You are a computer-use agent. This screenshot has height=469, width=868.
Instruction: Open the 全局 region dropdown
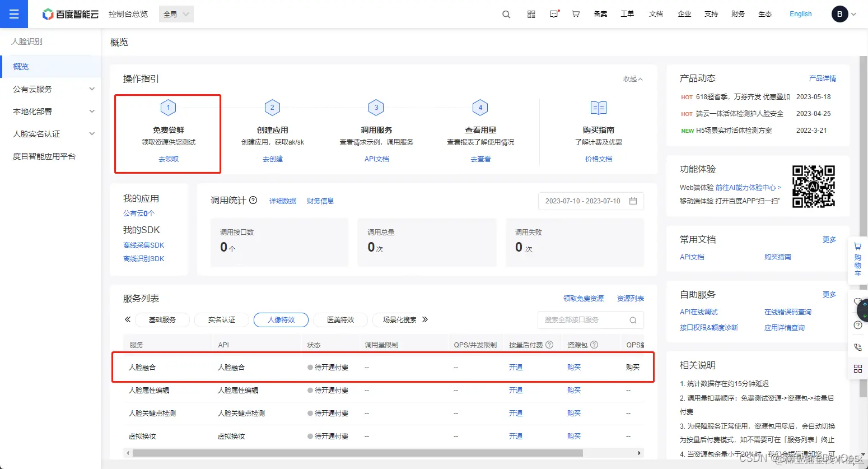(x=176, y=14)
